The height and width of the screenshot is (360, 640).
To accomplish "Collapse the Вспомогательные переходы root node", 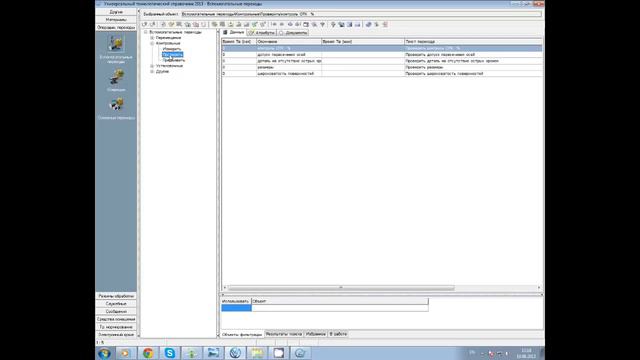I will tap(145, 32).
